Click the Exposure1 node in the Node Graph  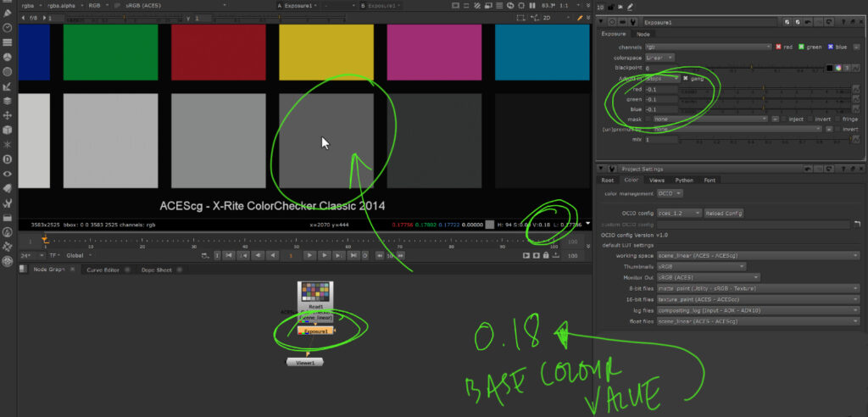(x=314, y=331)
